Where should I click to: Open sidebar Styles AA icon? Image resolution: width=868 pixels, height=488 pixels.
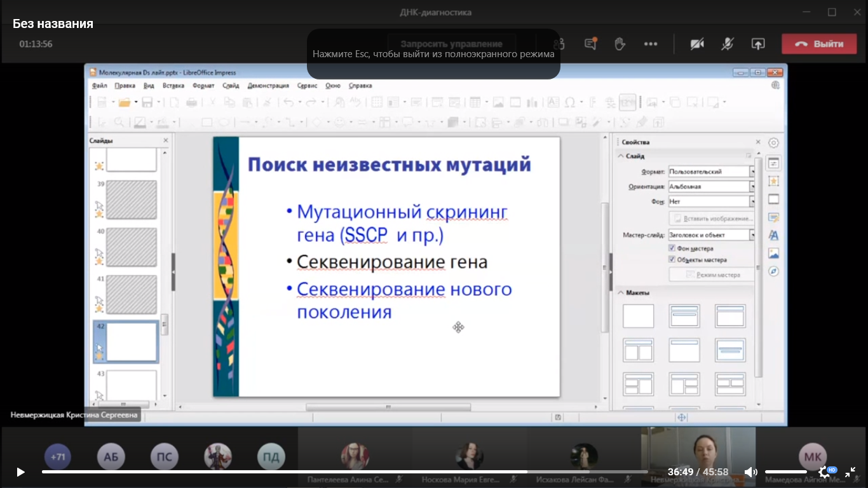773,235
